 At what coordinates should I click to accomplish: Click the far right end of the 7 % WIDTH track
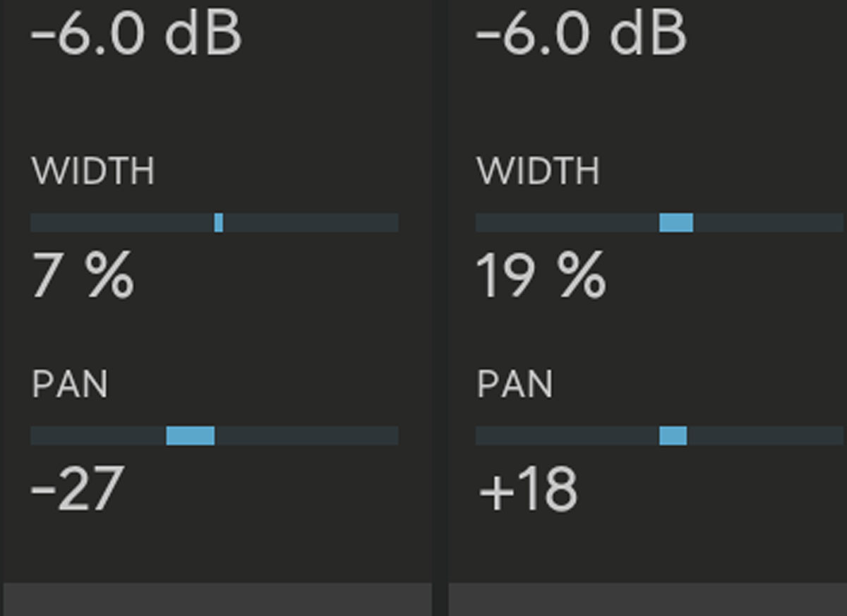pyautogui.click(x=394, y=223)
